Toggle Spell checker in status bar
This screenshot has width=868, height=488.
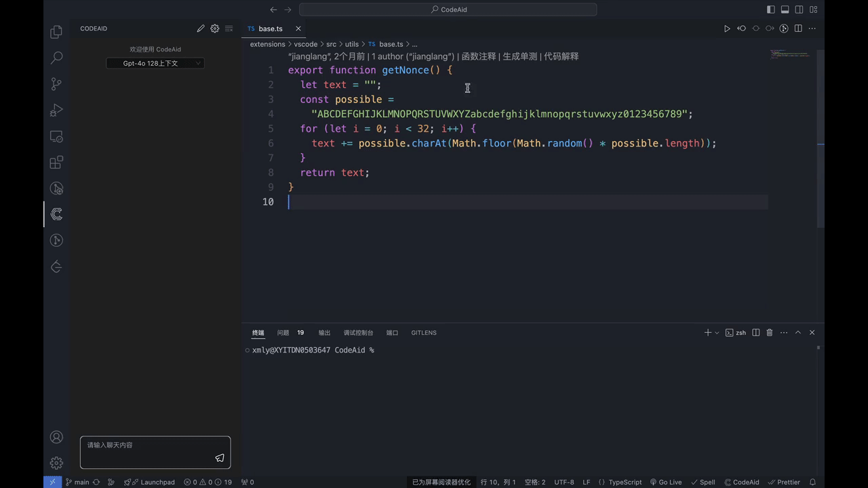click(x=703, y=482)
